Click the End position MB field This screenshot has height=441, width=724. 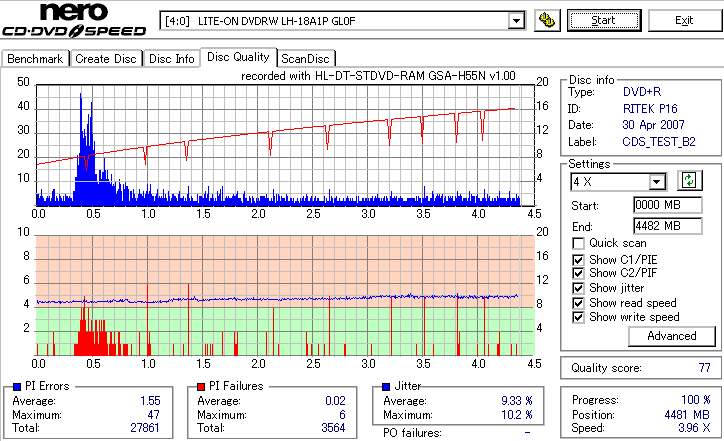tap(668, 226)
